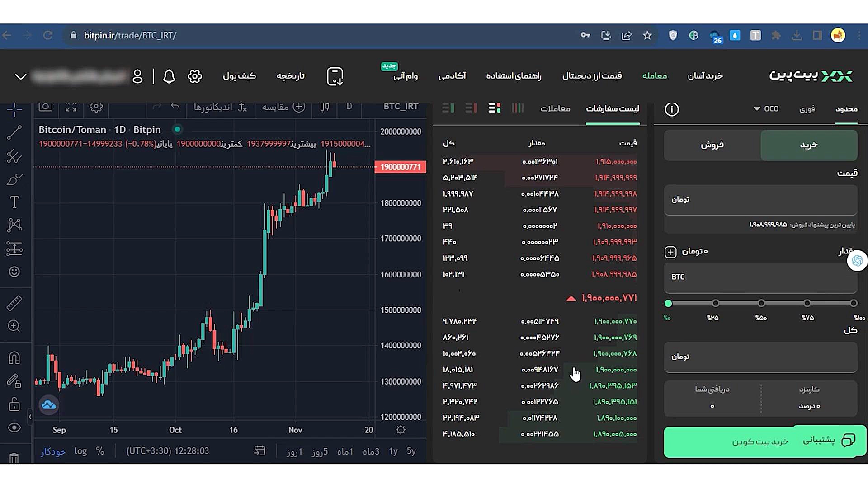Open chart axis settings gear near timeline
This screenshot has height=488, width=868.
pyautogui.click(x=401, y=430)
